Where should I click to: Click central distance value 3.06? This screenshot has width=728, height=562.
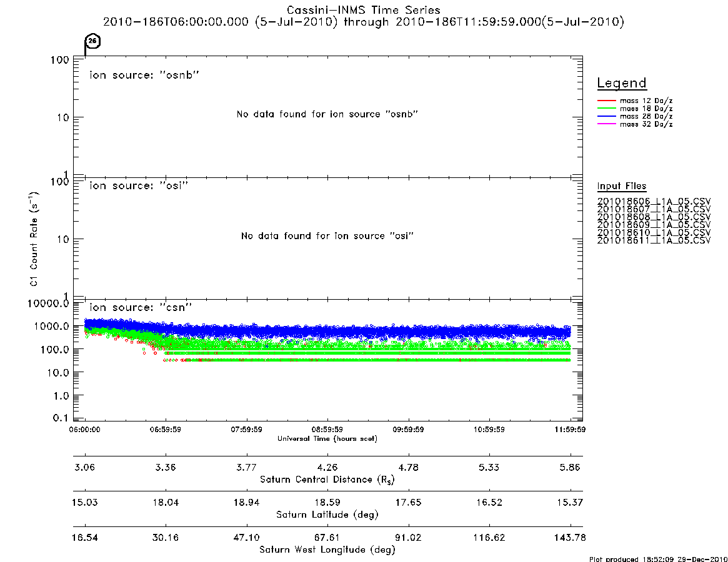click(x=84, y=467)
